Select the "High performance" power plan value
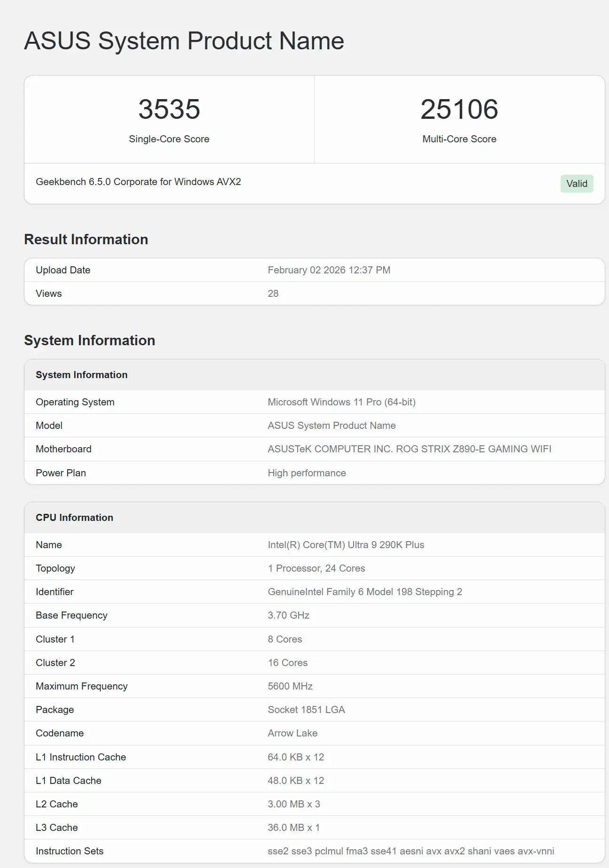Screen dimensions: 609x868 tap(307, 473)
